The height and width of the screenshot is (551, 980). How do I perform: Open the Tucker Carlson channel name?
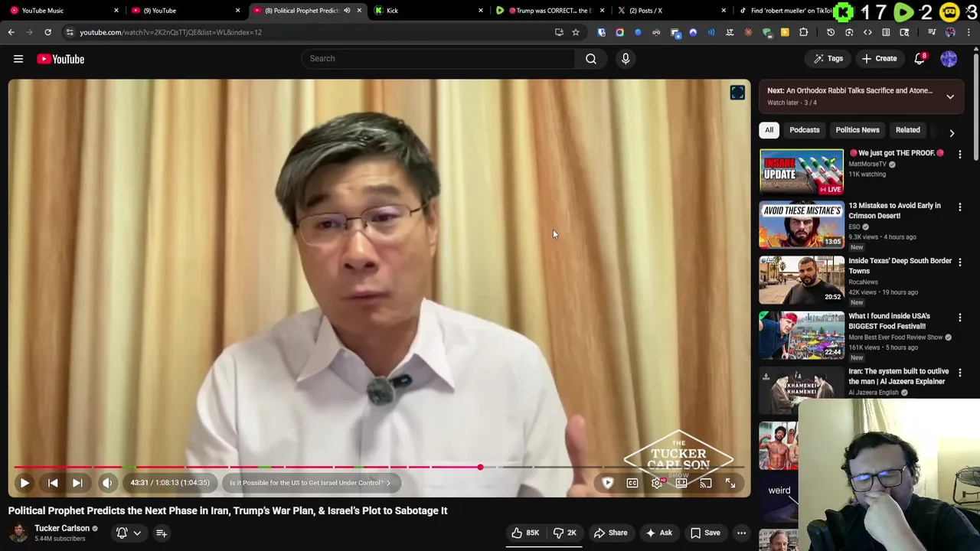point(62,528)
